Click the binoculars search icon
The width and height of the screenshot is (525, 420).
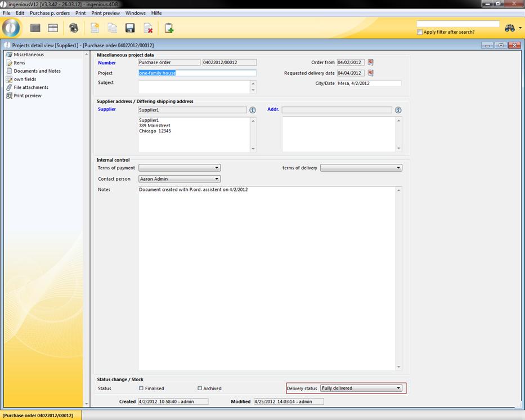[x=510, y=28]
